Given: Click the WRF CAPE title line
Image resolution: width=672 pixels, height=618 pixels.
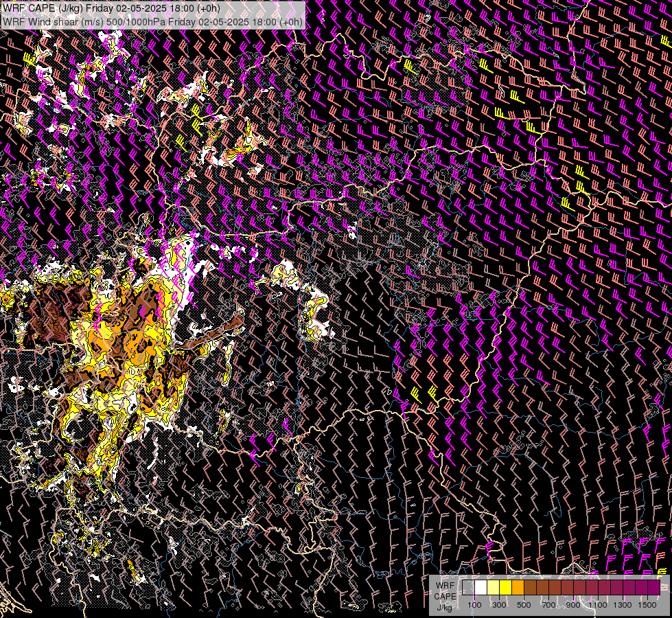Looking at the screenshot, I should (111, 8).
